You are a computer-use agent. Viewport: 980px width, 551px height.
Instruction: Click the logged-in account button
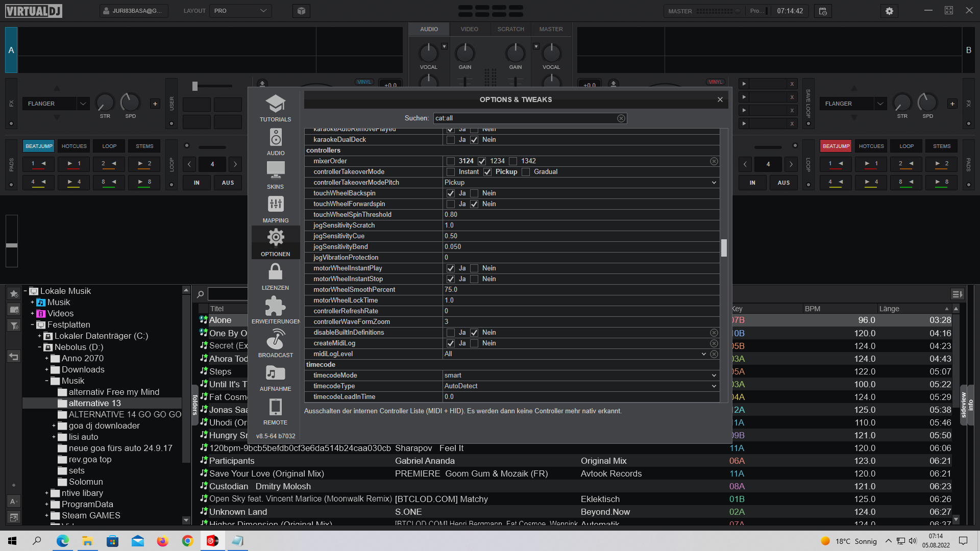(134, 11)
